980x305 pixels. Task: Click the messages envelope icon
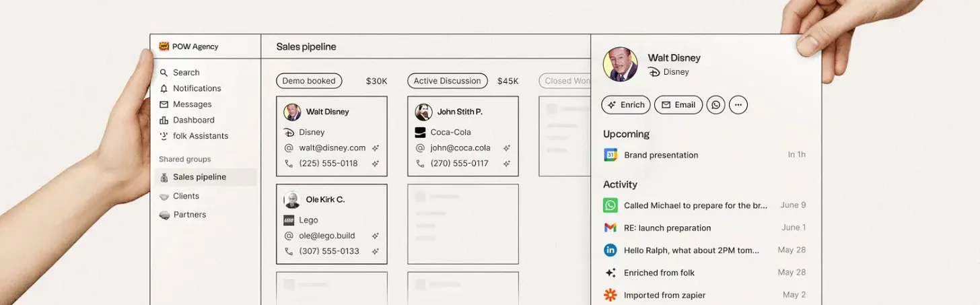[164, 104]
